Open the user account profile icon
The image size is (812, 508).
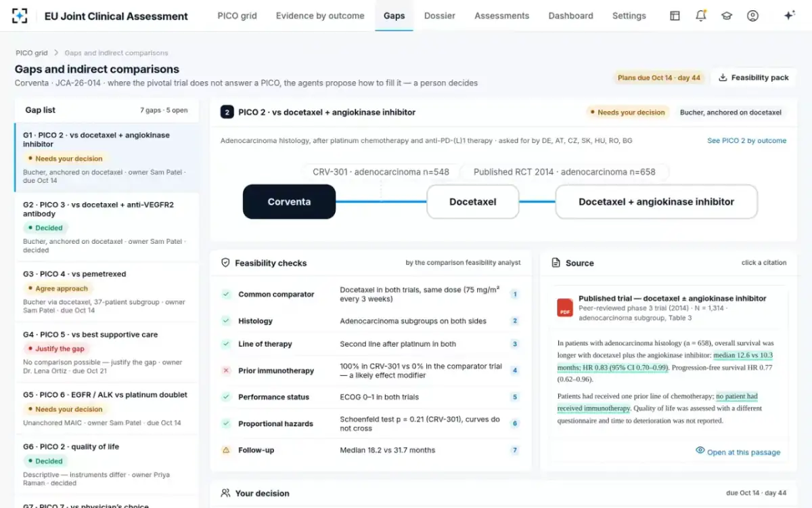pos(752,16)
